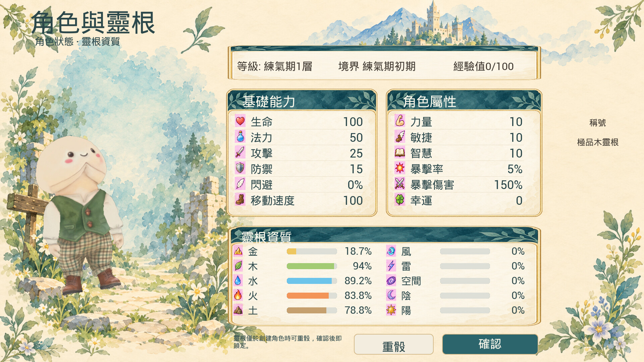Click the vortex icon beside 空間
This screenshot has height=362, width=644.
391,281
